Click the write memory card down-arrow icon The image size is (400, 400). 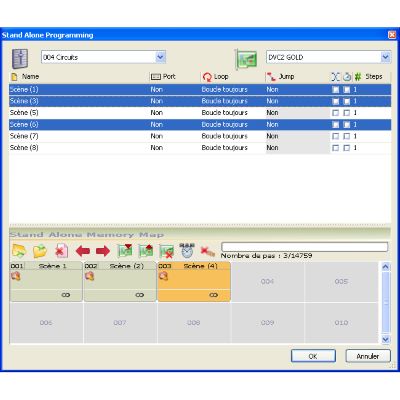click(x=125, y=251)
